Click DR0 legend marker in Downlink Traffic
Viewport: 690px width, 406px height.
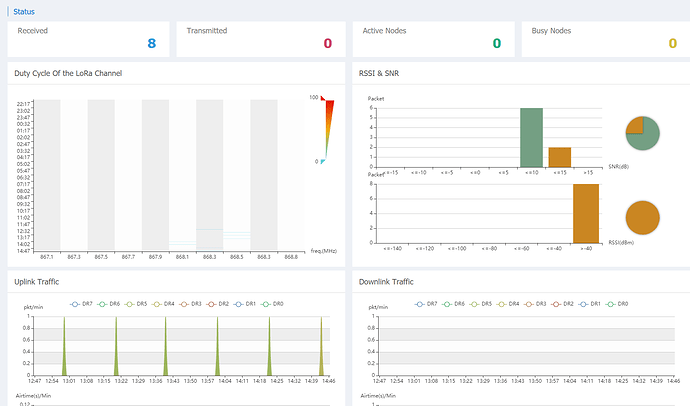point(614,303)
